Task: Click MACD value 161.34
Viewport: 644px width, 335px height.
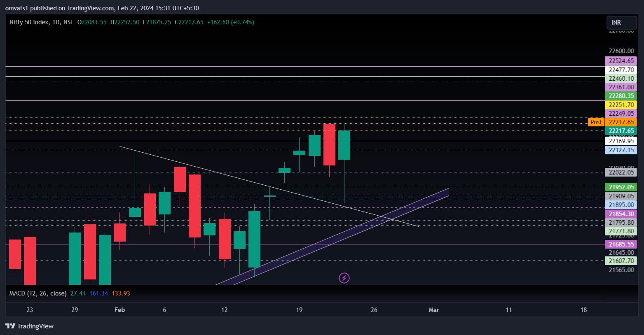Action: [98, 293]
